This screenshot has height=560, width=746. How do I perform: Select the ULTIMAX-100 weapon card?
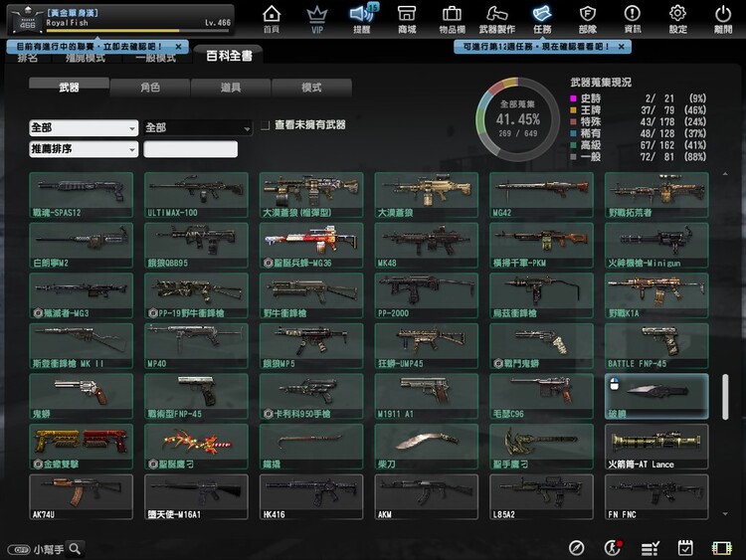tap(196, 195)
